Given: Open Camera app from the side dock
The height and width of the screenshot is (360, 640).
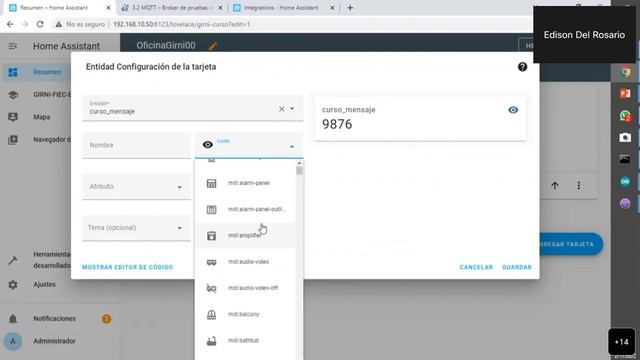Looking at the screenshot, I should 624,138.
